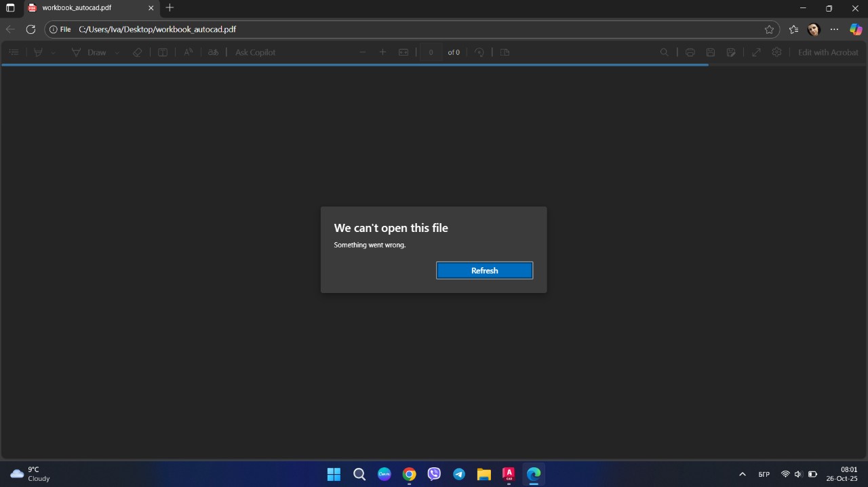This screenshot has height=487, width=868.
Task: Click the Rotate icon in PDF toolbar
Action: pos(479,52)
